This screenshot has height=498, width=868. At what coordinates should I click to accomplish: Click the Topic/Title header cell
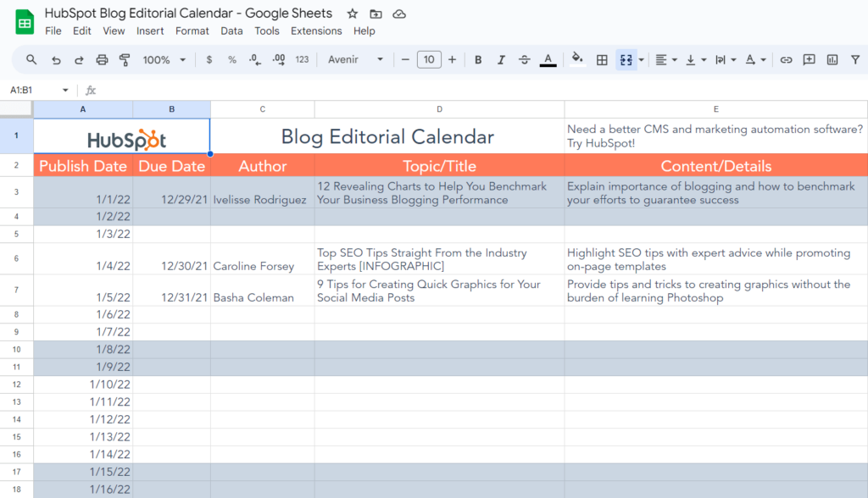(x=440, y=165)
